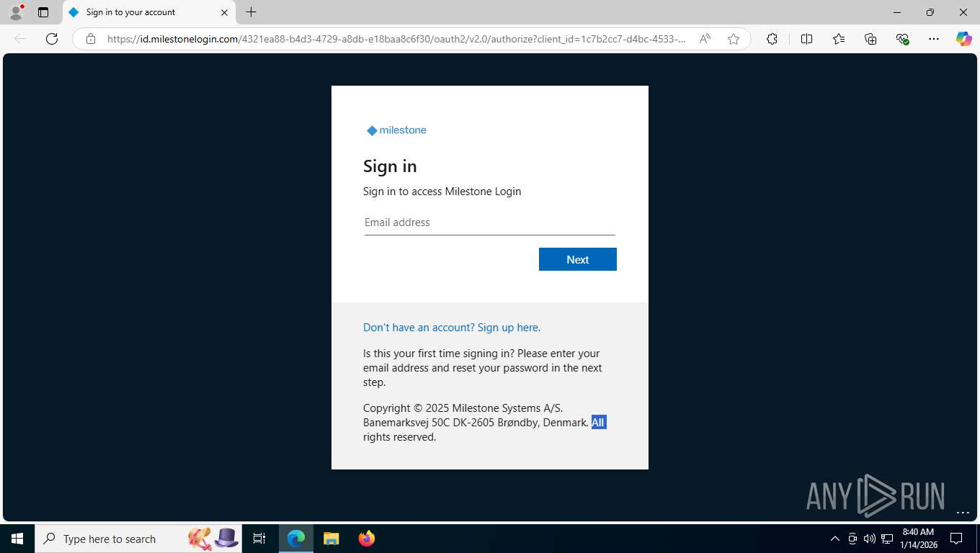Click the Email address field
980x553 pixels.
coord(490,222)
